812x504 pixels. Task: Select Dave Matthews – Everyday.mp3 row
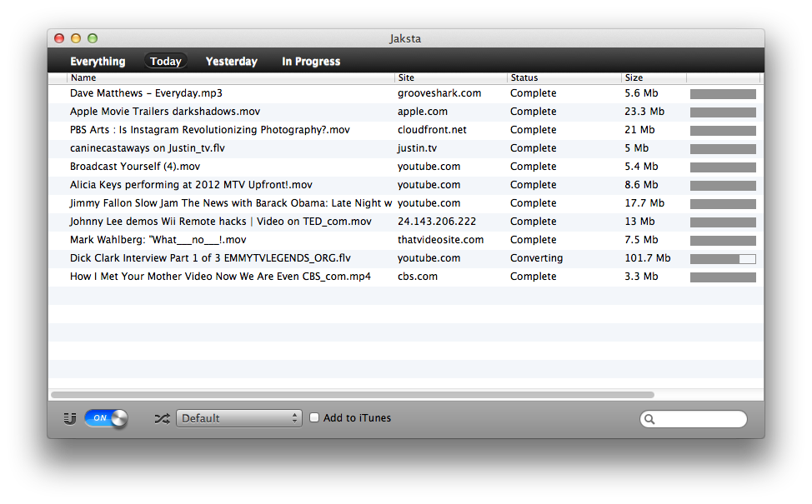[406, 93]
